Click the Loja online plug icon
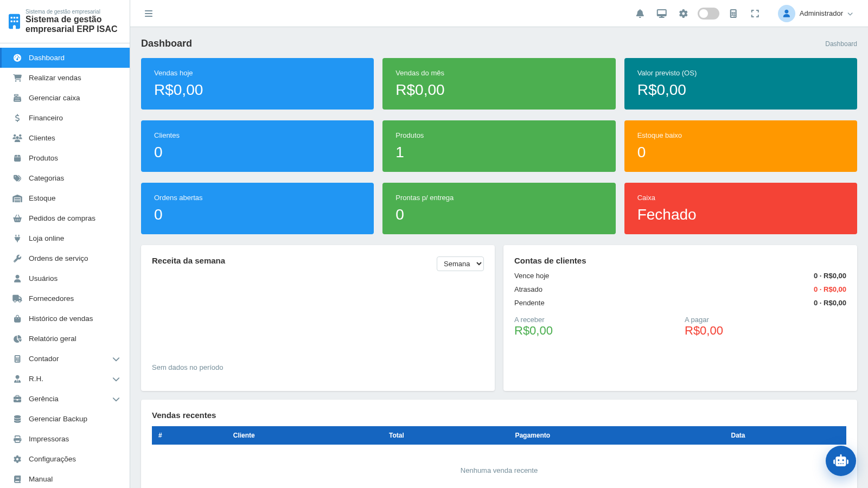The image size is (868, 488). tap(17, 238)
